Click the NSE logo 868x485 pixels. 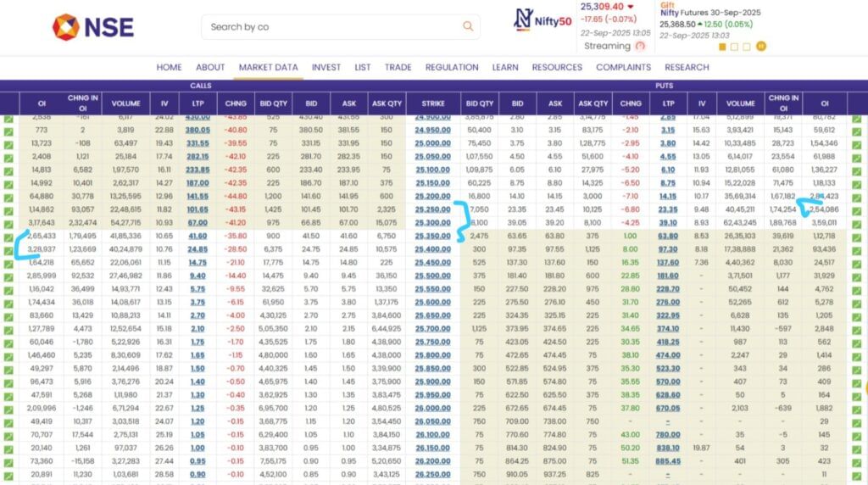pyautogui.click(x=93, y=27)
